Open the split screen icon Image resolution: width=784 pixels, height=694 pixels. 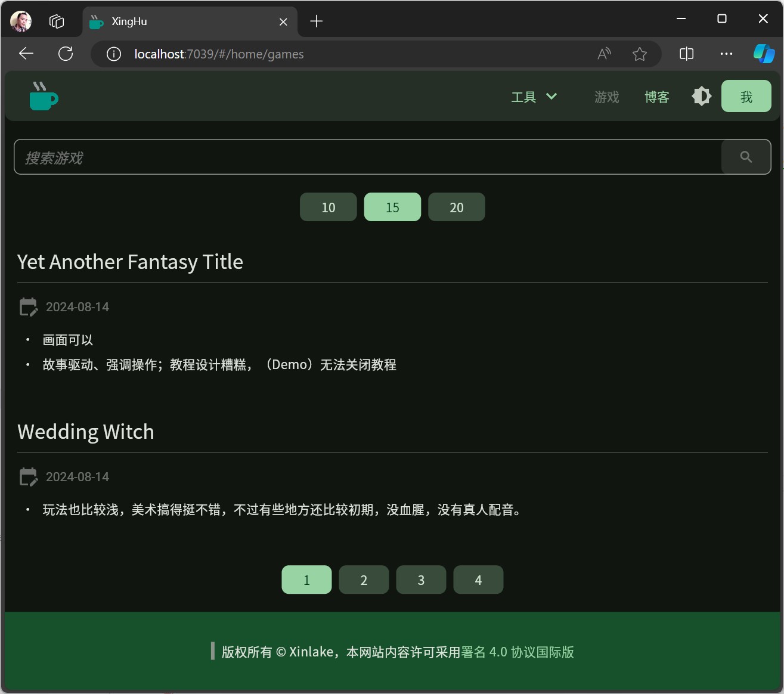pos(686,54)
